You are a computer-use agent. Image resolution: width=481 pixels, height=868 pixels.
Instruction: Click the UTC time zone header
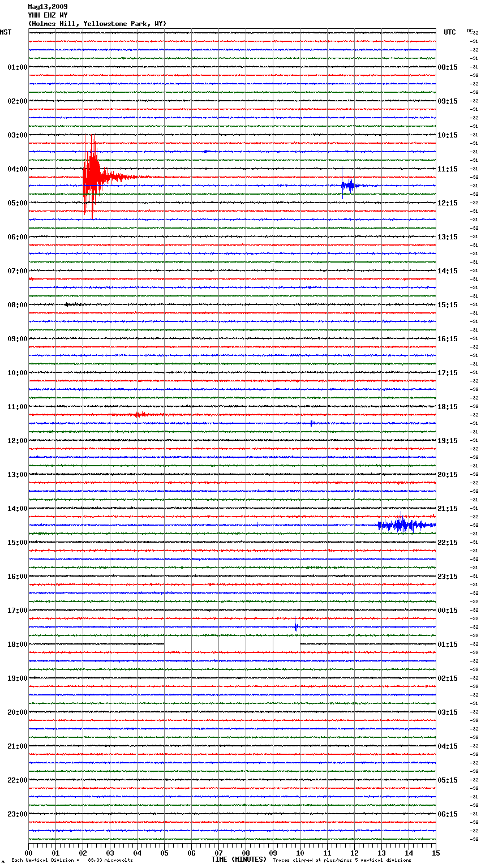point(450,32)
